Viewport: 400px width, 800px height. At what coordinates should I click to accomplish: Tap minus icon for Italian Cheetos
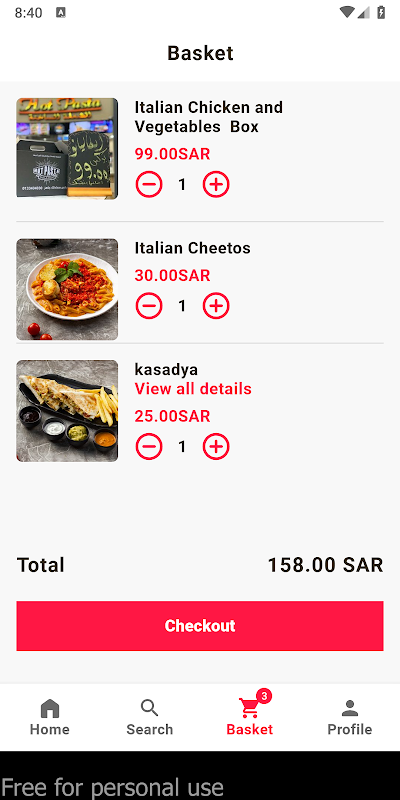tap(149, 306)
